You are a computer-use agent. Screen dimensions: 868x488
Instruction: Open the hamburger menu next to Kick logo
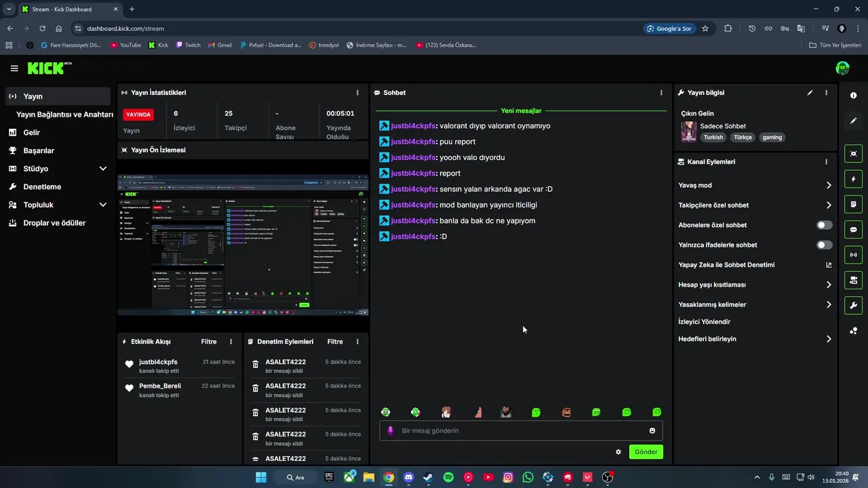pos(14,68)
